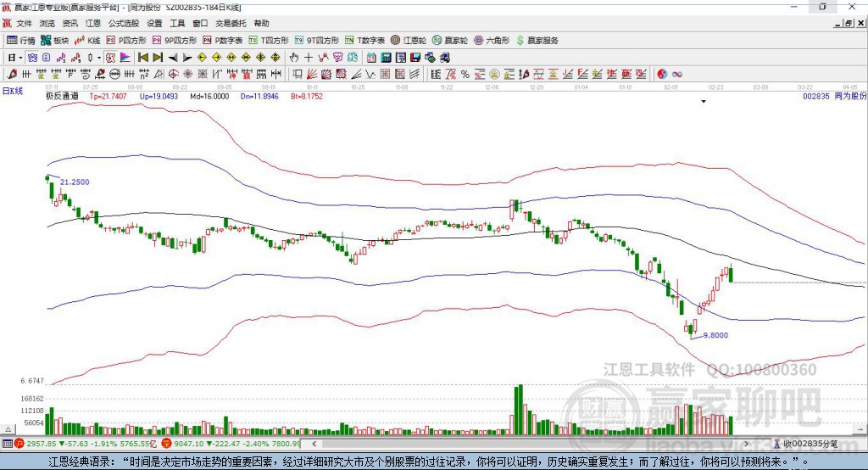The image size is (868, 470).
Task: Select the red pencil drawing tool
Action: pos(12,75)
